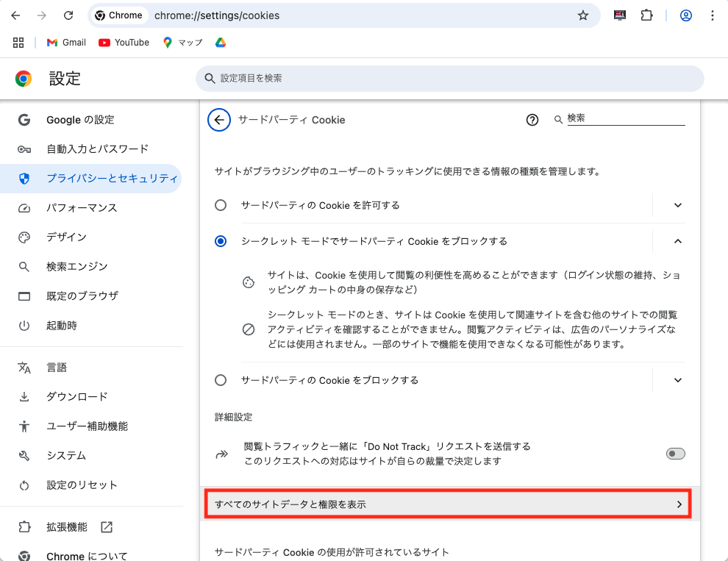Viewport: 728px width, 561px height.
Task: Select プライバシーとセキュリティ in sidebar
Action: tap(90, 179)
